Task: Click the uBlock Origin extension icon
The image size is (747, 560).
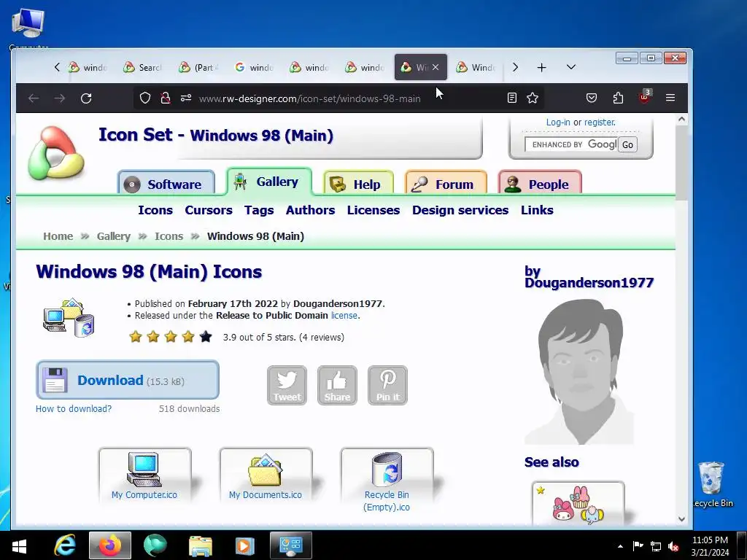Action: [x=645, y=97]
